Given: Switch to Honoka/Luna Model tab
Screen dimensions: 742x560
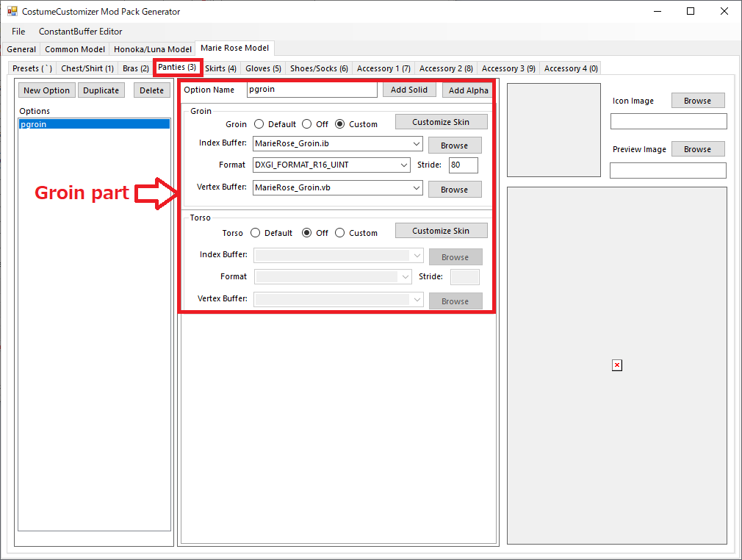Looking at the screenshot, I should [152, 49].
